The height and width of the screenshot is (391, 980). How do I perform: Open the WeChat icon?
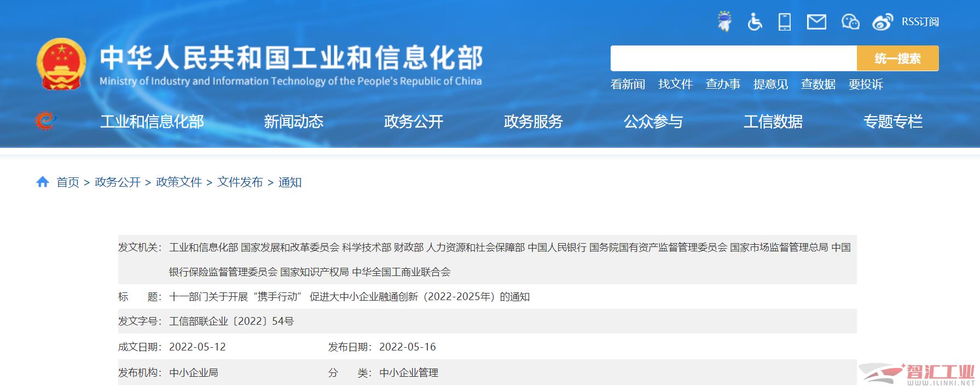pos(850,22)
